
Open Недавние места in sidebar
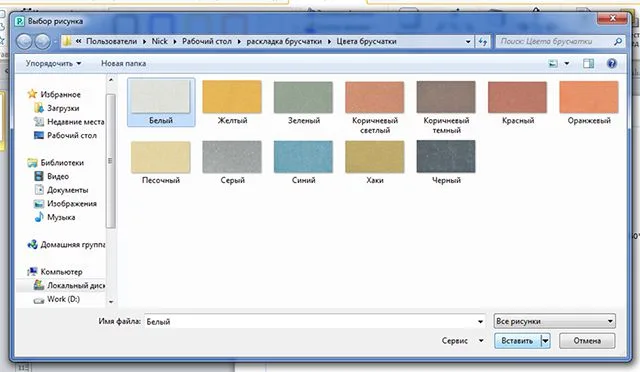[x=69, y=122]
